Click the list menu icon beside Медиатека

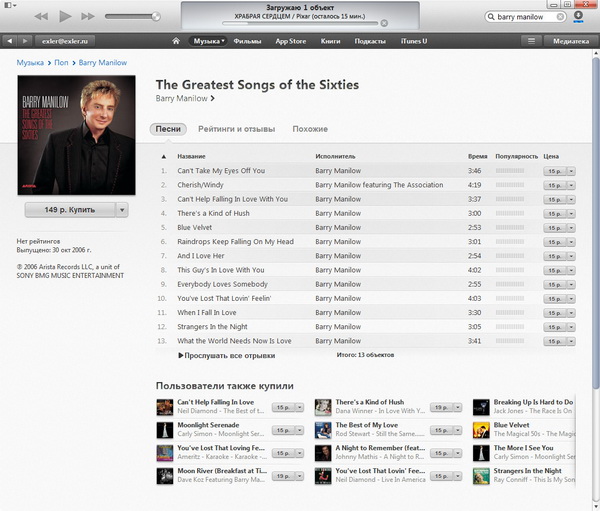click(532, 41)
